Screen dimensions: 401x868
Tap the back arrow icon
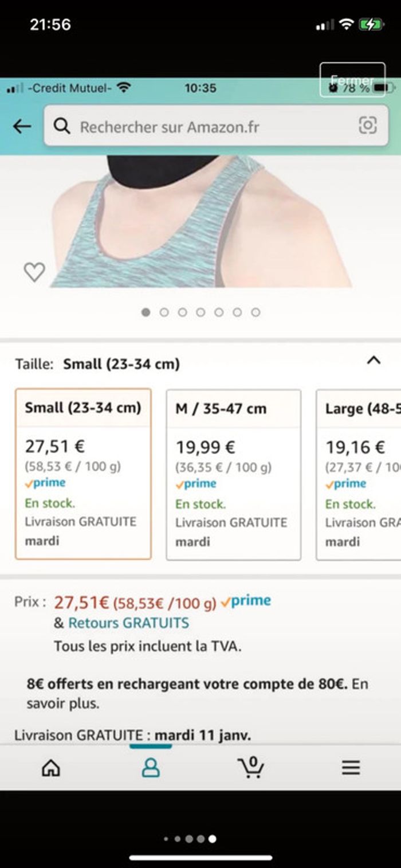(22, 126)
